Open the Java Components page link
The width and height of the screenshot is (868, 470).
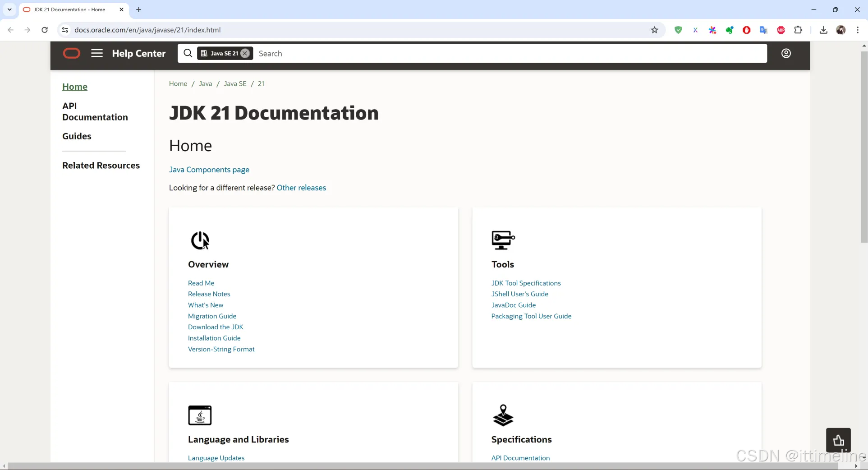click(x=209, y=170)
